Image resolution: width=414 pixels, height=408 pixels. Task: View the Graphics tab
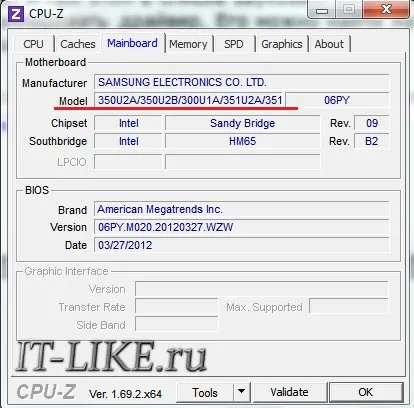click(x=282, y=44)
